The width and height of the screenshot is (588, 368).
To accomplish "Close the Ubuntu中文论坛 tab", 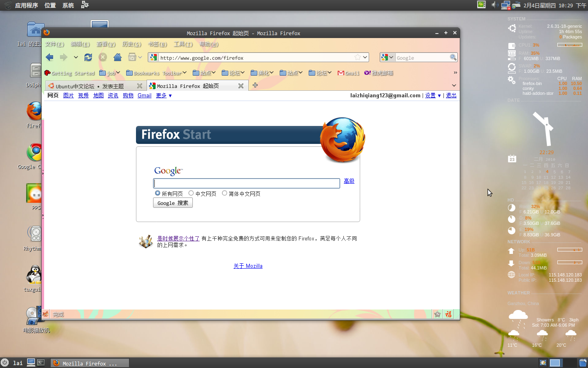I will (x=140, y=86).
